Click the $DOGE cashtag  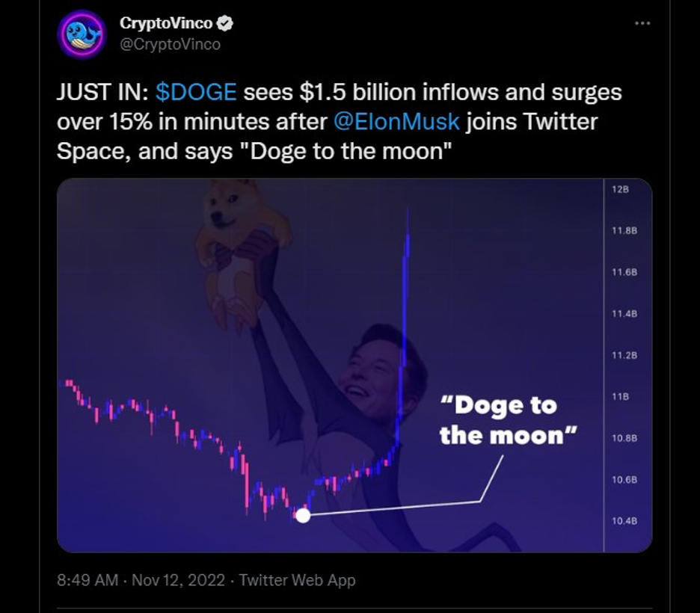click(196, 93)
